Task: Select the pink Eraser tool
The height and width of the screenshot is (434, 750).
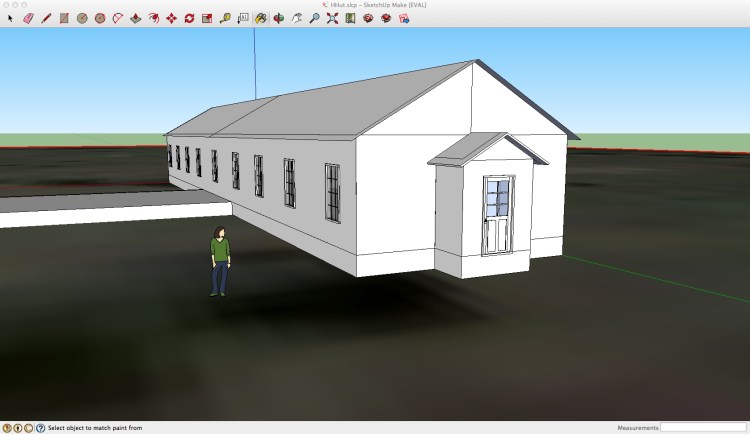Action: (x=28, y=19)
